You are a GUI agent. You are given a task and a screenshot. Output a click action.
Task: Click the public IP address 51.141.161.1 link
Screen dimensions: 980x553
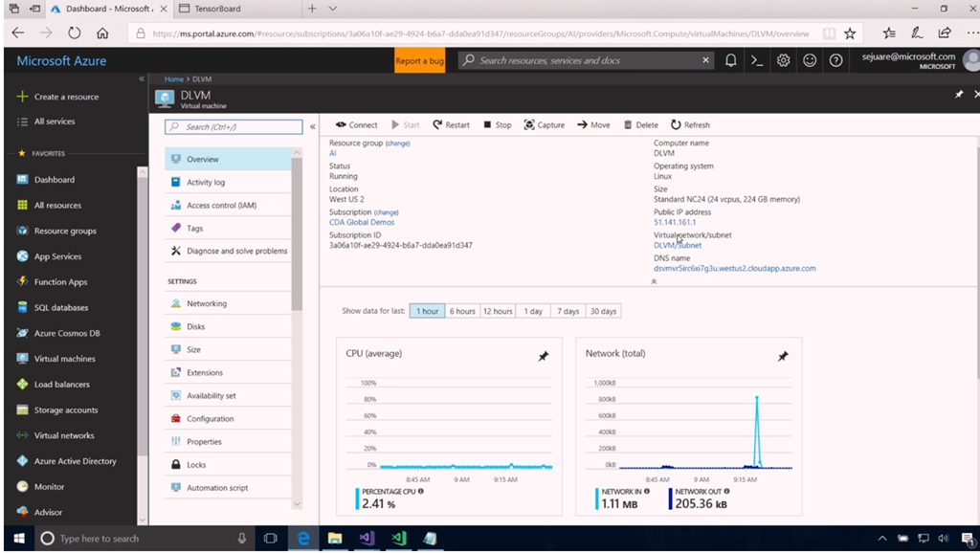(675, 223)
